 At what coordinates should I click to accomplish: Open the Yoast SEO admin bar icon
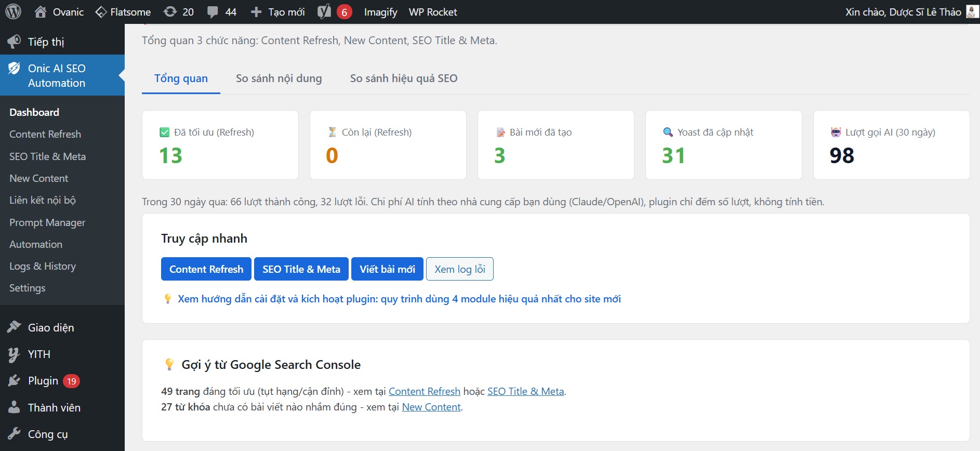click(x=324, y=11)
